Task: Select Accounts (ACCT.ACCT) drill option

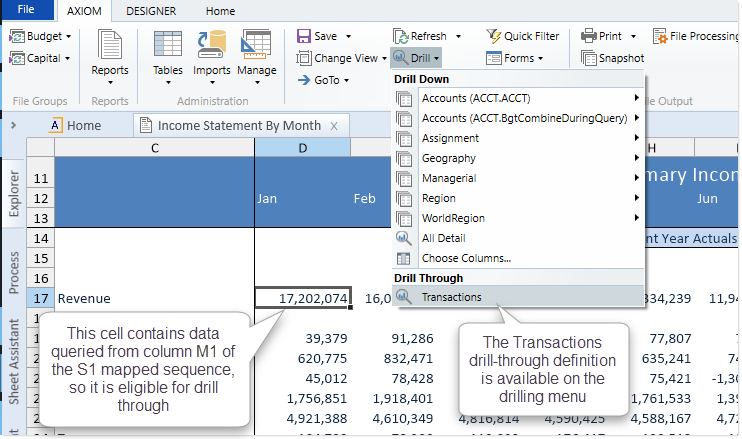Action: click(x=518, y=98)
